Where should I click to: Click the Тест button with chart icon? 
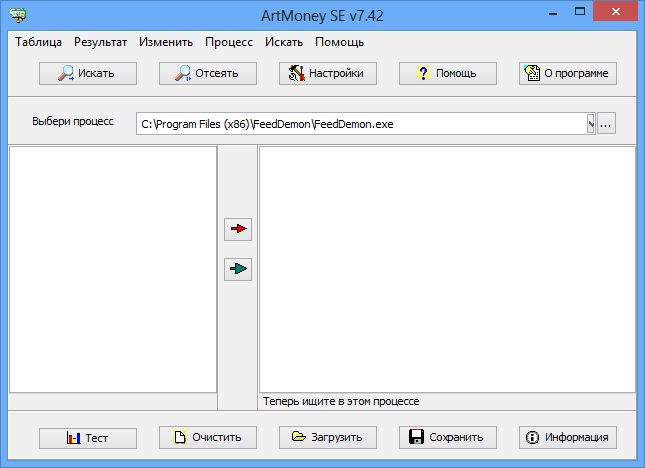point(88,437)
